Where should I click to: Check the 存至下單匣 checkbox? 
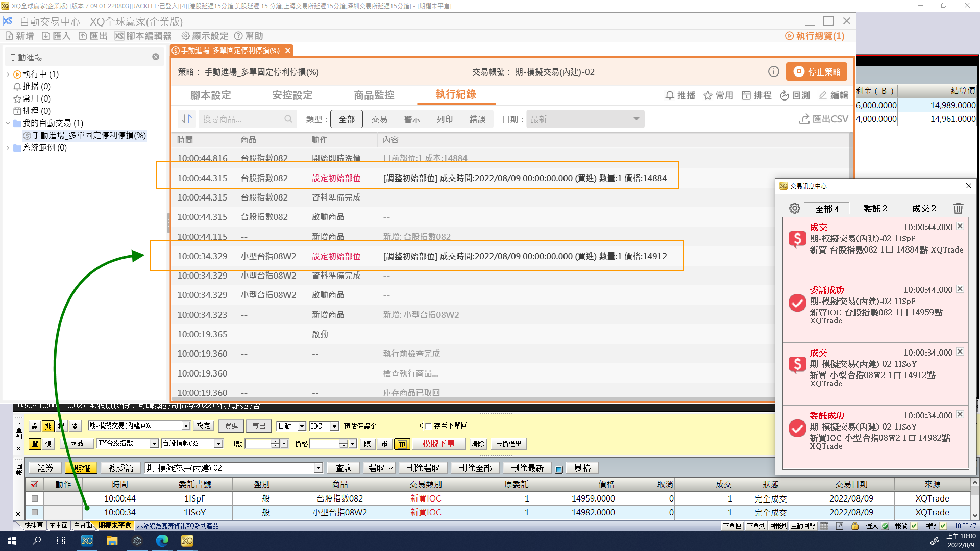pyautogui.click(x=429, y=426)
